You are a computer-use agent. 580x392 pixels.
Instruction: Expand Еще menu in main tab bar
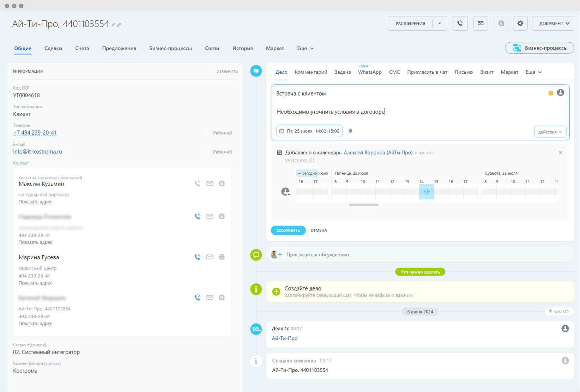(x=305, y=48)
